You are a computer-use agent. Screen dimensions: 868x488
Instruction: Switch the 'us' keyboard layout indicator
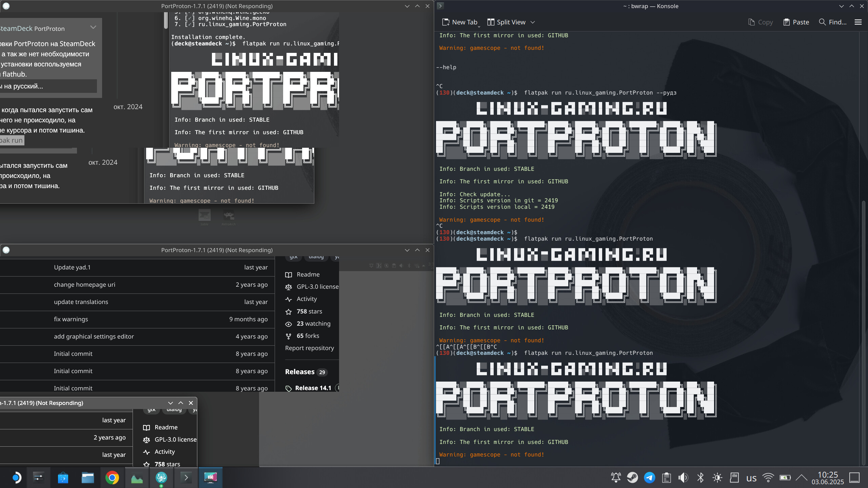[x=751, y=478]
